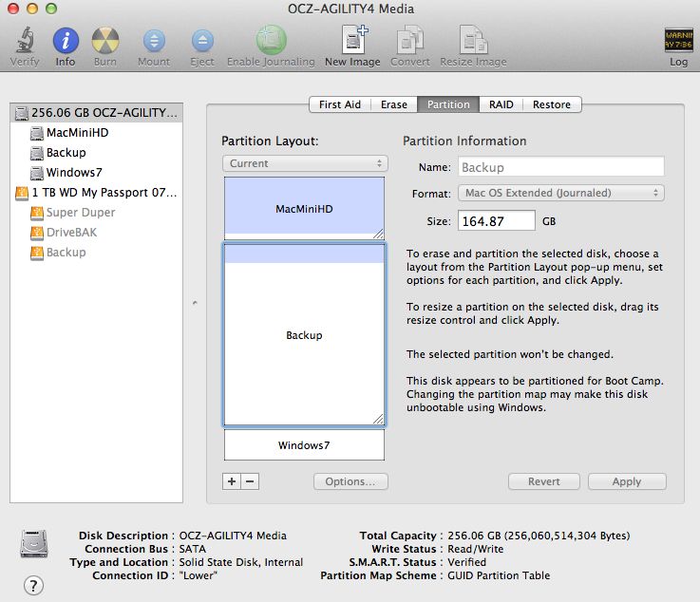Click the Mount toolbar icon
Screen dimensions: 700x602
pos(154,42)
